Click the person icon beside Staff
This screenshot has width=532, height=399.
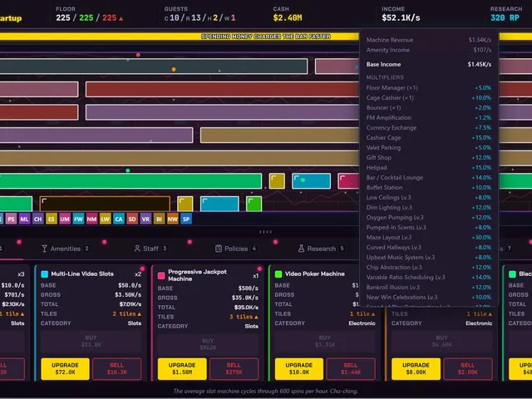click(137, 249)
